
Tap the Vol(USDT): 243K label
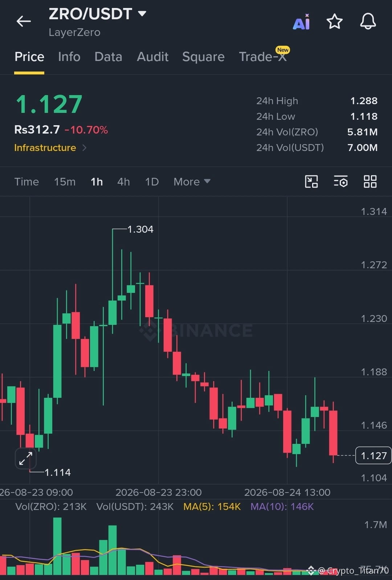tap(135, 507)
